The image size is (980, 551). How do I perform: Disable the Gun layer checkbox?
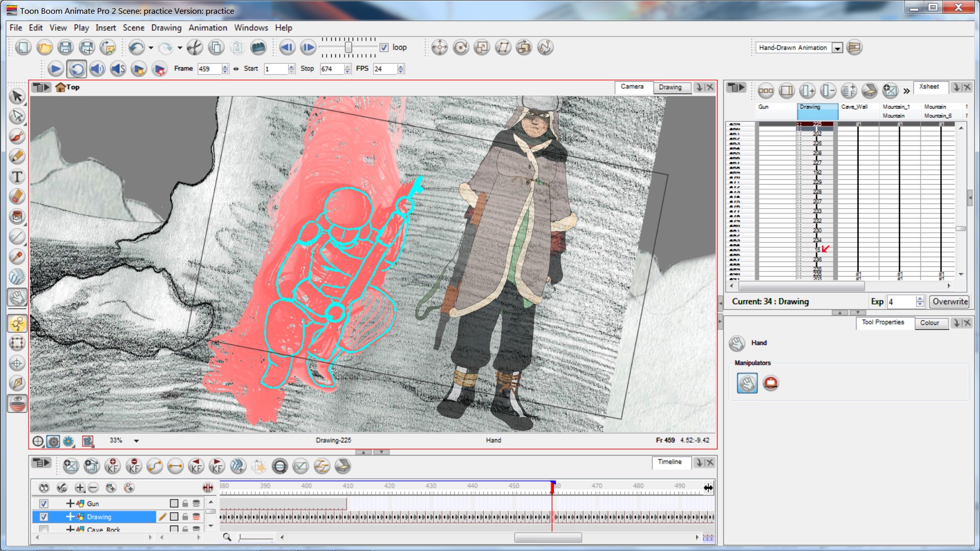(44, 504)
